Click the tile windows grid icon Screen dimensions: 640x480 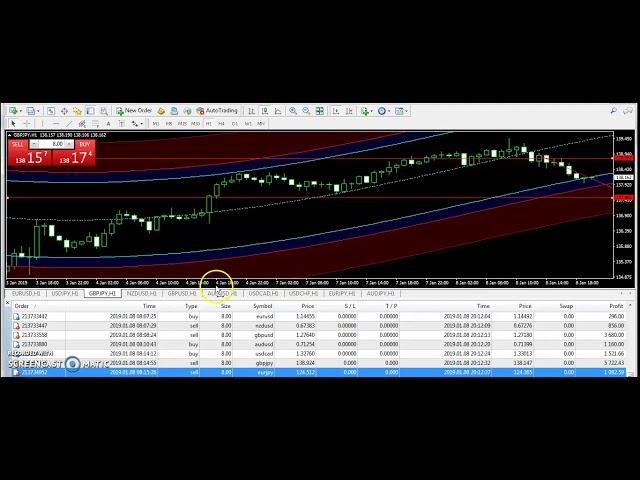318,111
